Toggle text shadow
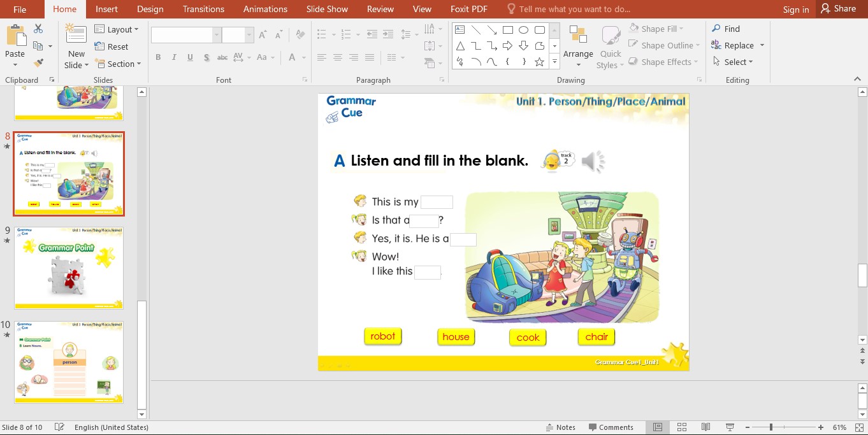The height and width of the screenshot is (435, 868). click(x=206, y=57)
